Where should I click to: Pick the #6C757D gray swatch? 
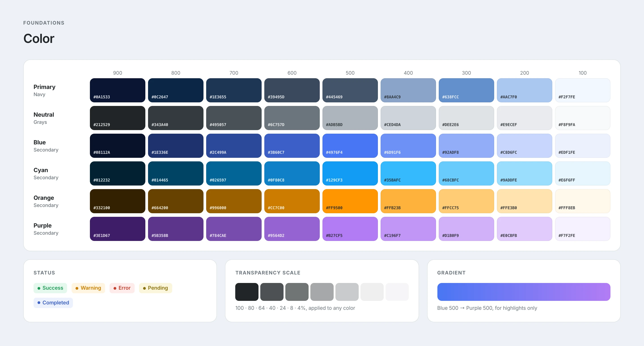coord(292,118)
